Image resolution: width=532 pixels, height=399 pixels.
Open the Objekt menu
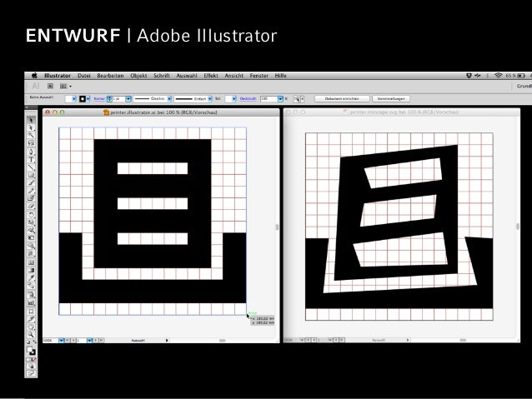tap(138, 76)
